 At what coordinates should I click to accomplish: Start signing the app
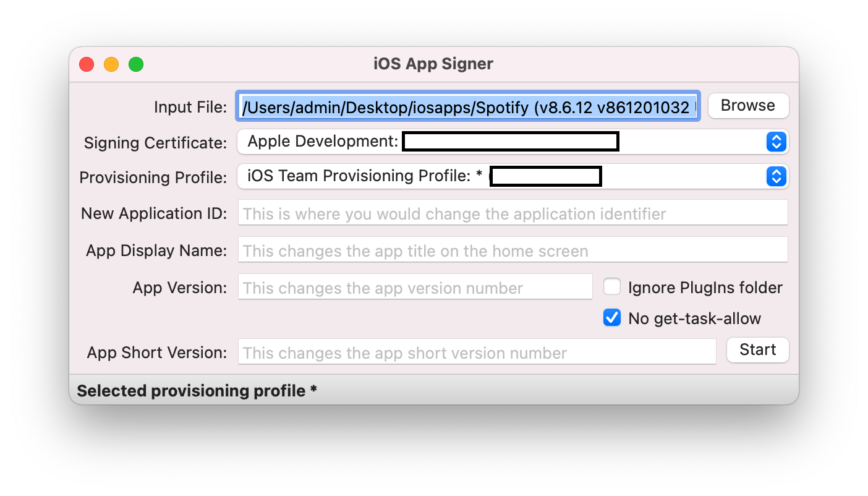point(757,350)
